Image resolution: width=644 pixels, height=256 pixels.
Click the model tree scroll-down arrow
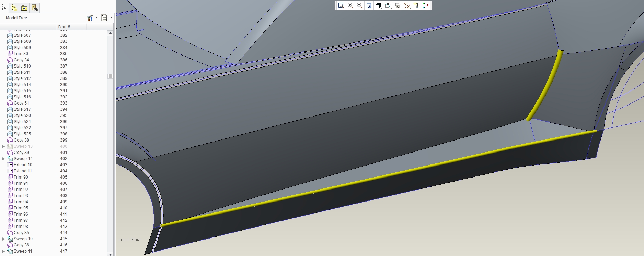click(110, 254)
